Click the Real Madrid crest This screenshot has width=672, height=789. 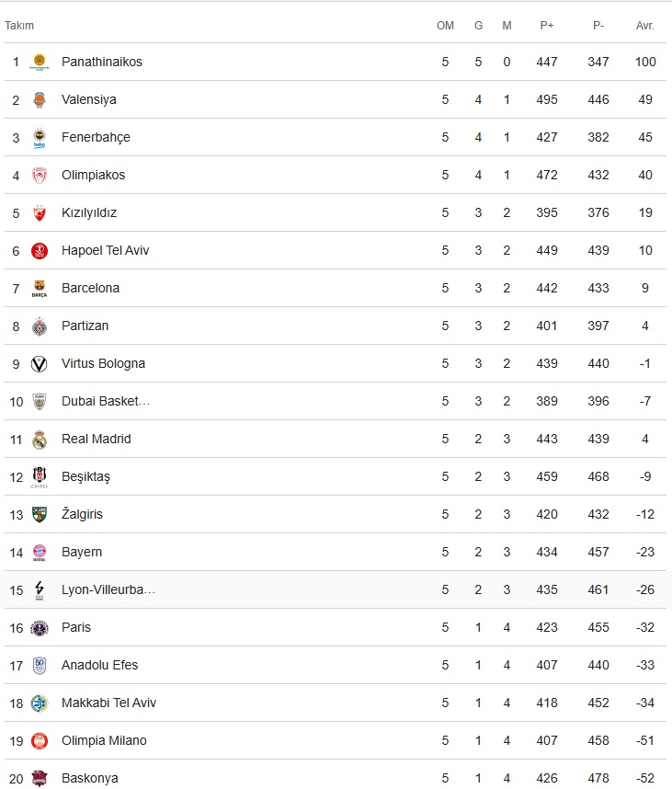point(40,440)
